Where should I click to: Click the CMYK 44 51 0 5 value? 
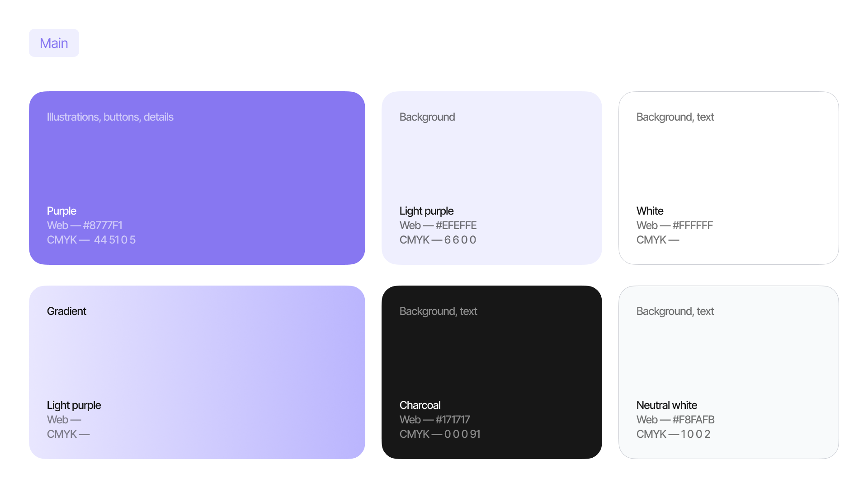click(114, 240)
